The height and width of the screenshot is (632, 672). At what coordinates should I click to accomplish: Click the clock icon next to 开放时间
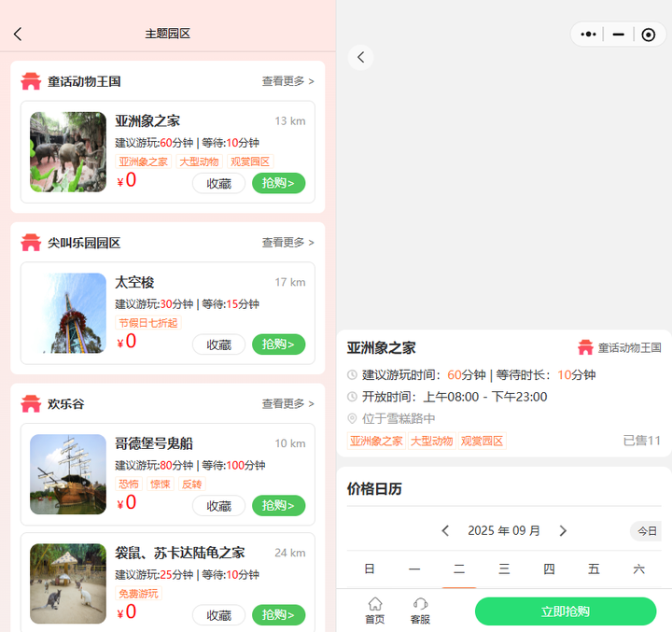[x=352, y=397]
